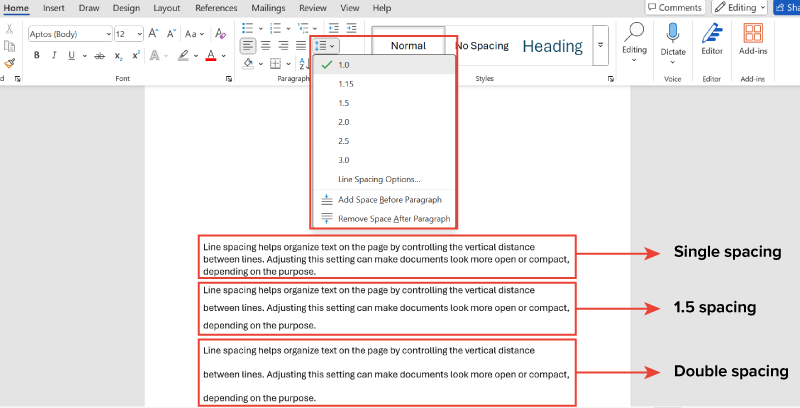This screenshot has width=800, height=408.
Task: Click the Editing search icon in ribbon
Action: 634,32
